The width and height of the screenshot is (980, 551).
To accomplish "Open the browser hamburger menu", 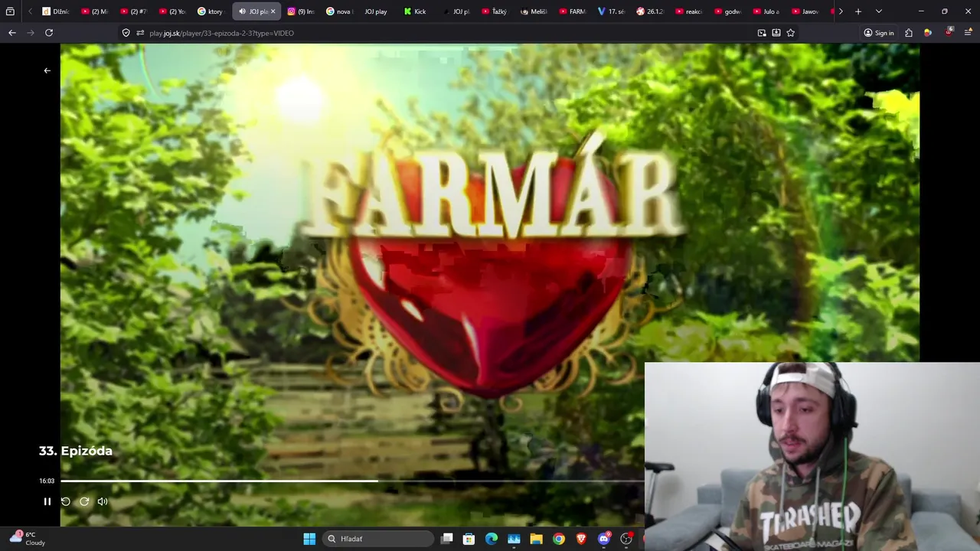I will coord(969,33).
